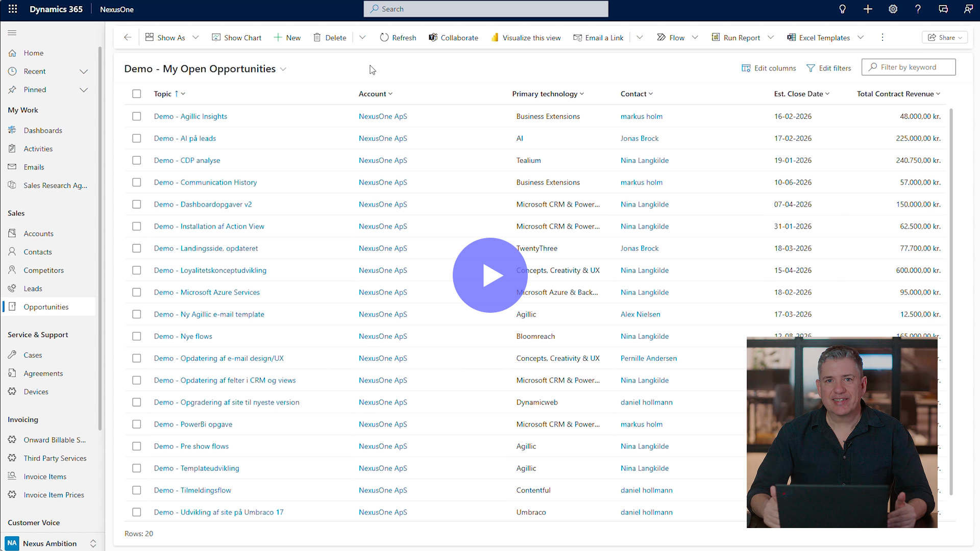This screenshot has width=980, height=551.
Task: Open the Leads section
Action: 32,288
